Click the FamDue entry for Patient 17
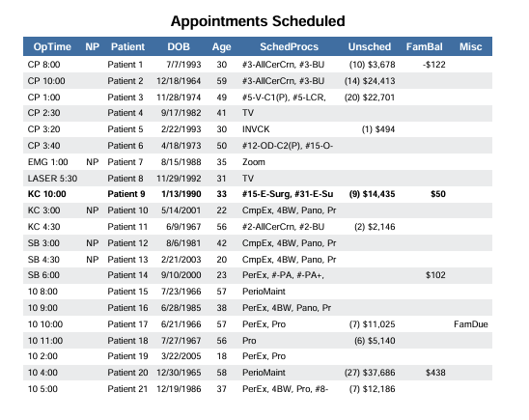The height and width of the screenshot is (420, 529). click(471, 324)
